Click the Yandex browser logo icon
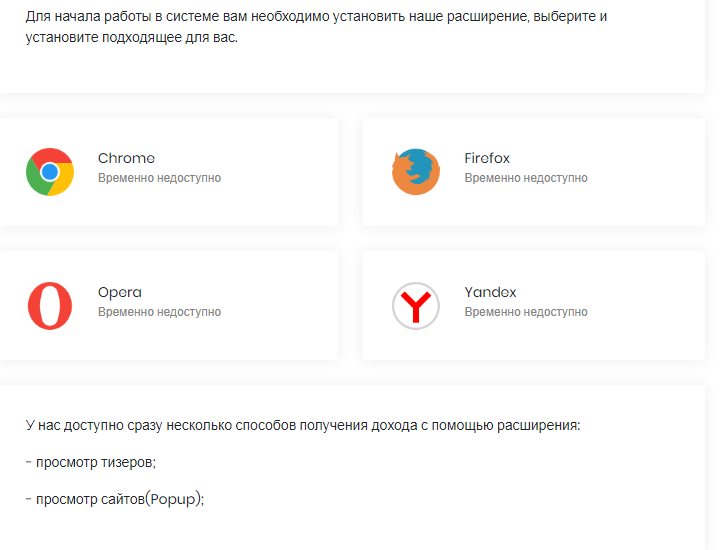Image resolution: width=726 pixels, height=550 pixels. (416, 305)
